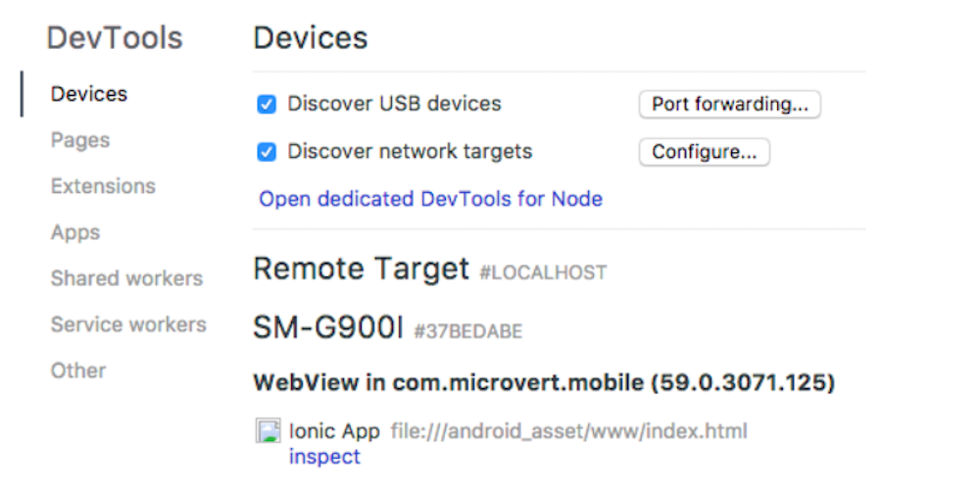View the Service workers section
Viewport: 980px width, 493px height.
128,324
